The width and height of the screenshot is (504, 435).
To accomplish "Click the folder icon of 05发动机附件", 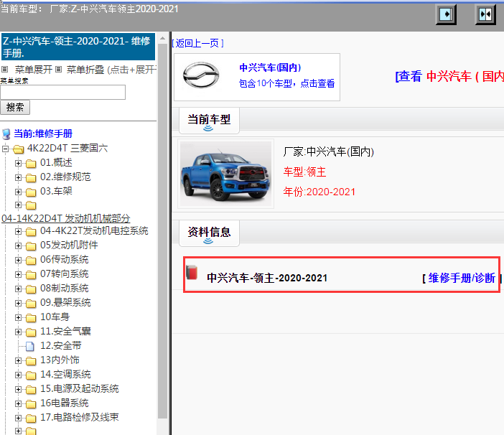I will (x=31, y=246).
